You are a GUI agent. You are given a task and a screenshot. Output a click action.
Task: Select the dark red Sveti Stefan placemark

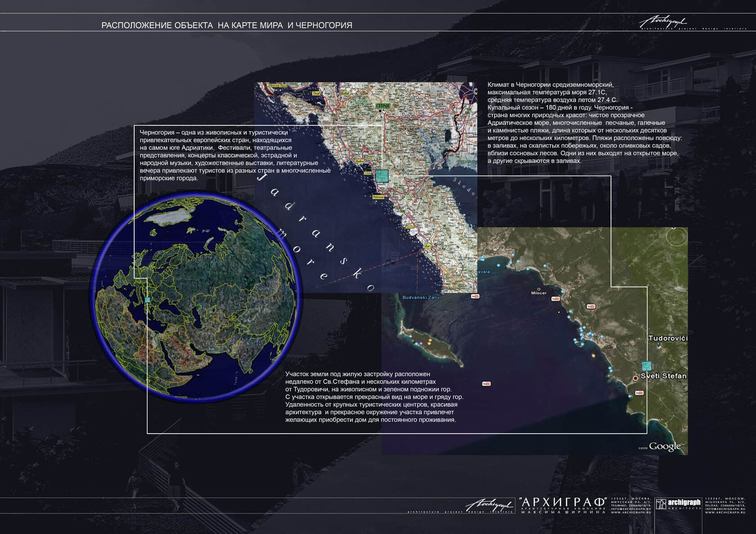coord(635,378)
